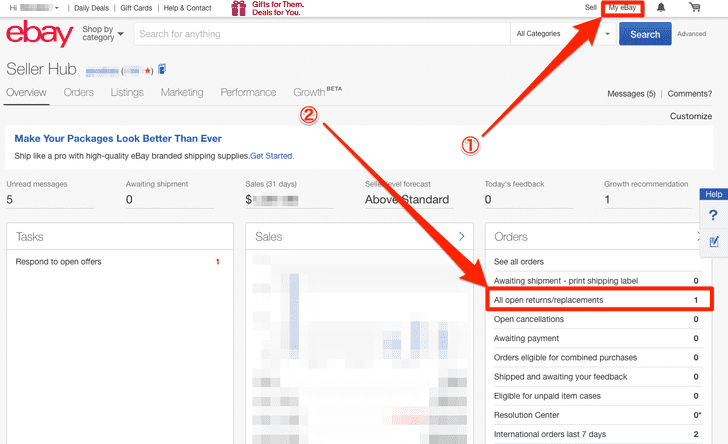Open Shop by category dropdown

[x=103, y=33]
